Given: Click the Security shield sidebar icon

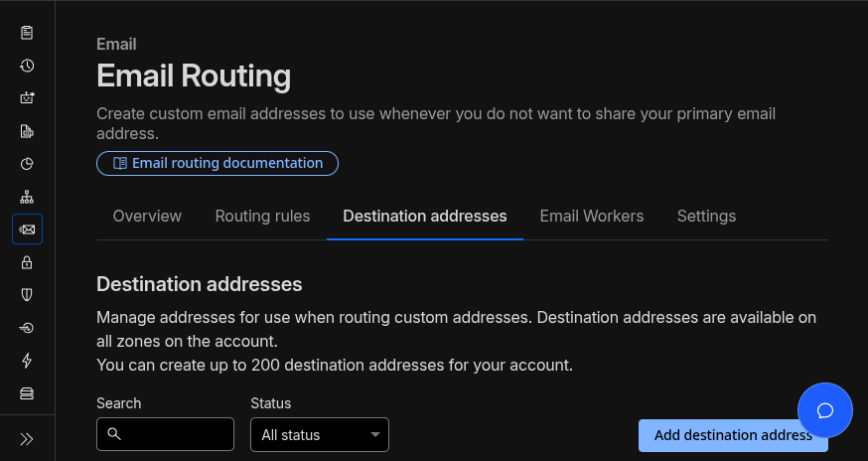Looking at the screenshot, I should (x=27, y=295).
